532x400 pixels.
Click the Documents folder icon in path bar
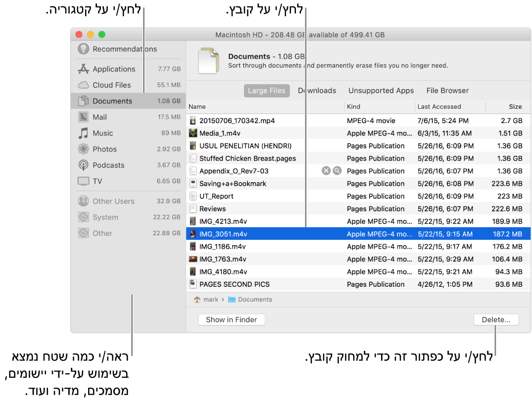point(232,299)
